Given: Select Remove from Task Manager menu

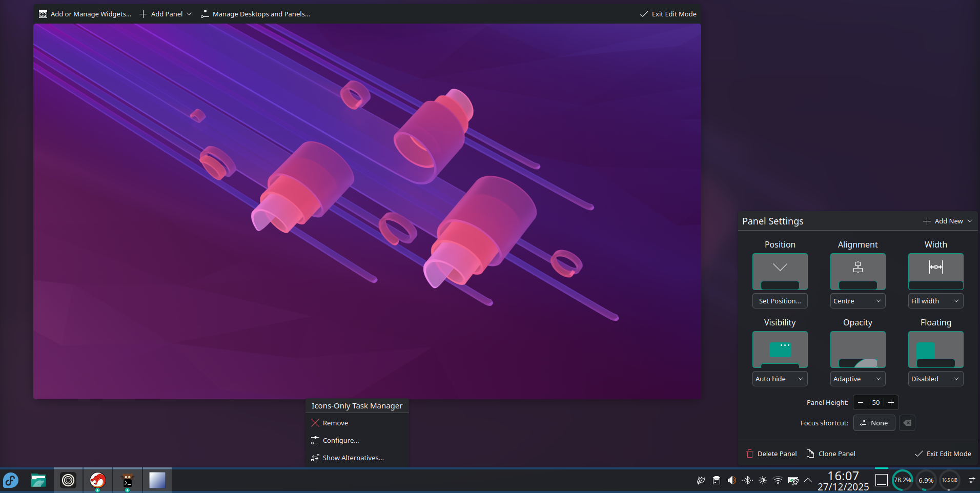Looking at the screenshot, I should [x=335, y=423].
